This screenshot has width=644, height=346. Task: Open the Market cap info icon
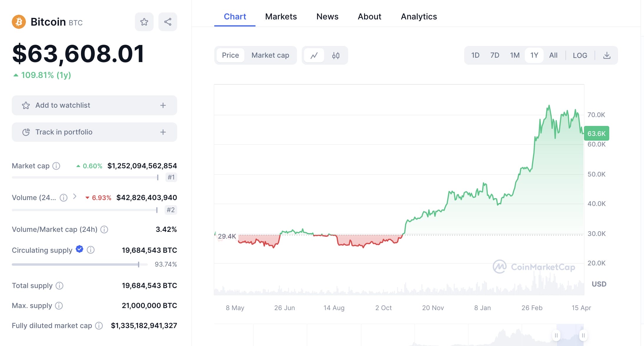[x=56, y=166]
